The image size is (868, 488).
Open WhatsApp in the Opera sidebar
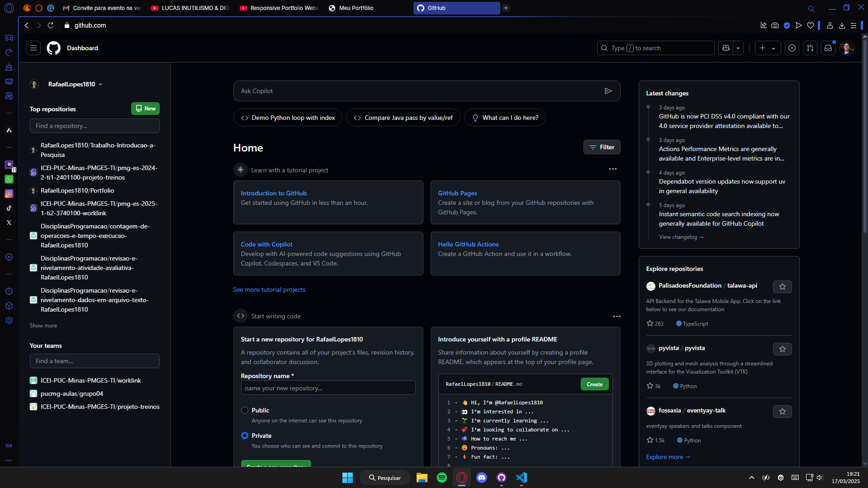[9, 179]
